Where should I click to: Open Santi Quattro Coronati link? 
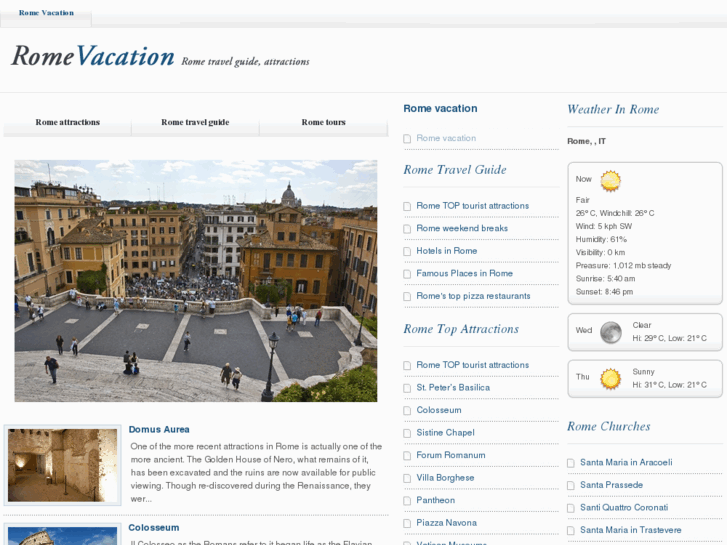[624, 507]
